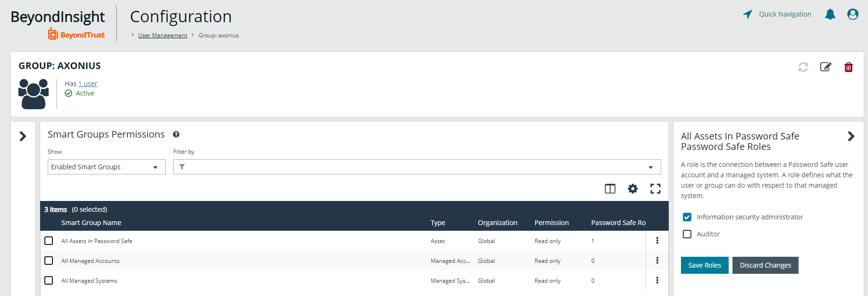The image size is (868, 296).
Task: Sort by Type column header
Action: point(438,223)
